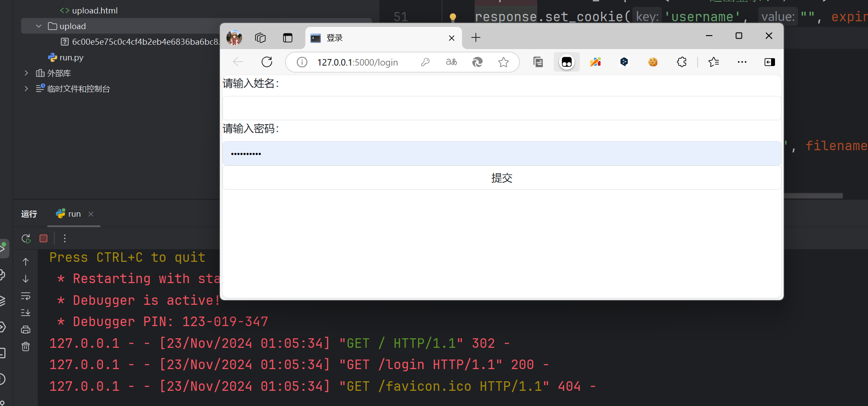Collapse the upload folder
This screenshot has width=868, height=406.
pyautogui.click(x=39, y=26)
